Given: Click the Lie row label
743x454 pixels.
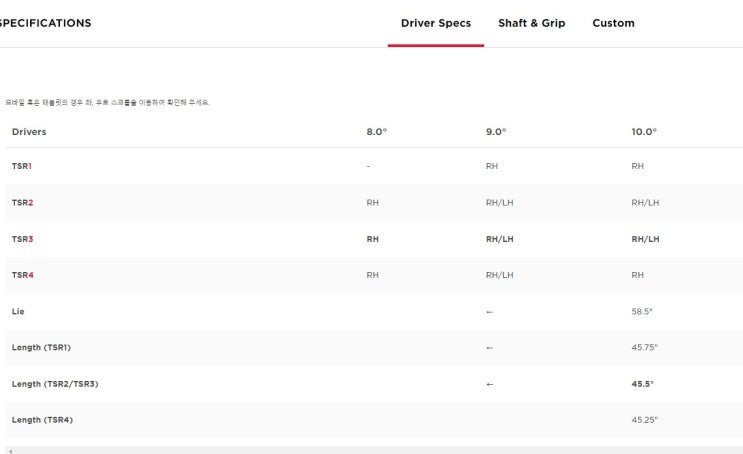Looking at the screenshot, I should tap(18, 311).
